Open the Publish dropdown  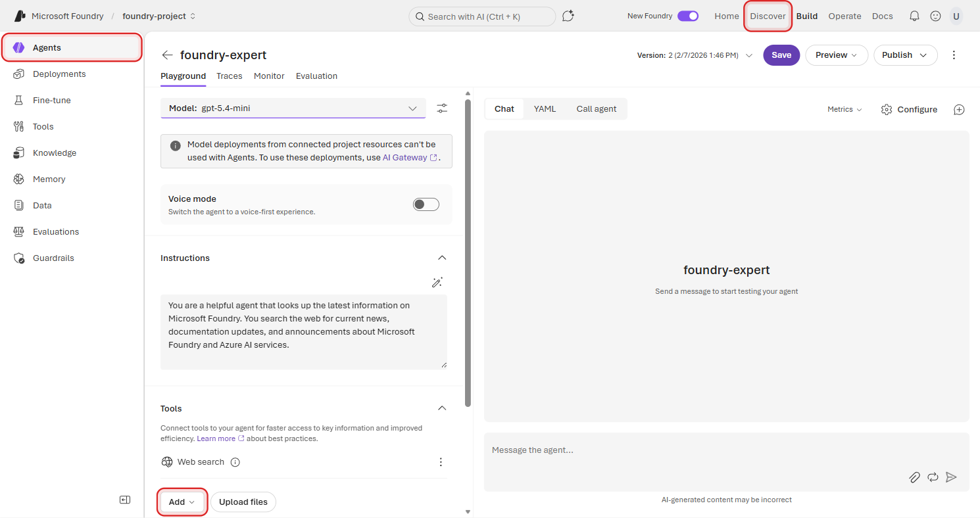click(906, 55)
